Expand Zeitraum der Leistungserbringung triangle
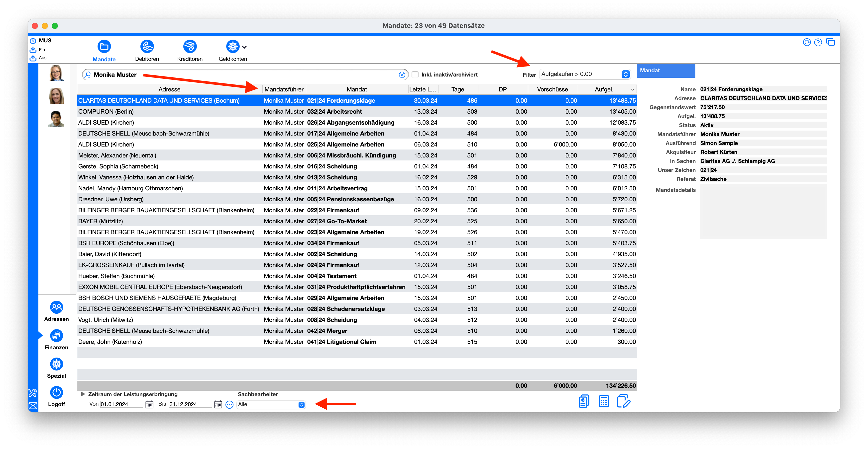This screenshot has width=868, height=449. [83, 394]
